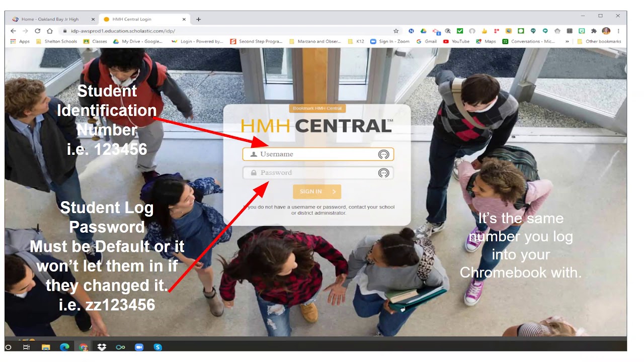
Task: Click the red dots extension icon
Action: click(497, 31)
